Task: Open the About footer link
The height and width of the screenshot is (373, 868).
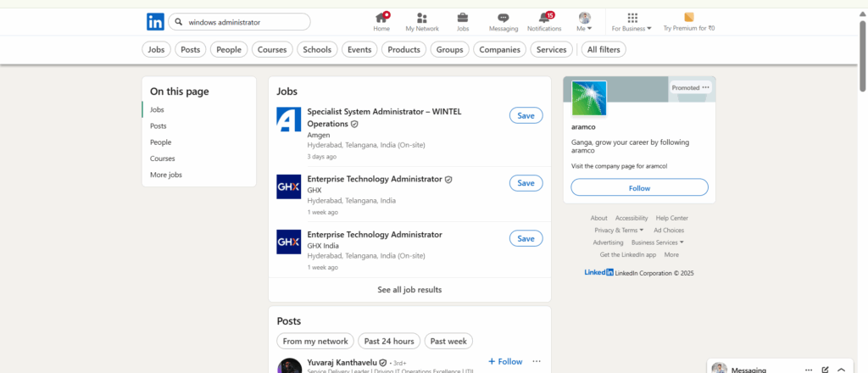Action: pyautogui.click(x=598, y=218)
